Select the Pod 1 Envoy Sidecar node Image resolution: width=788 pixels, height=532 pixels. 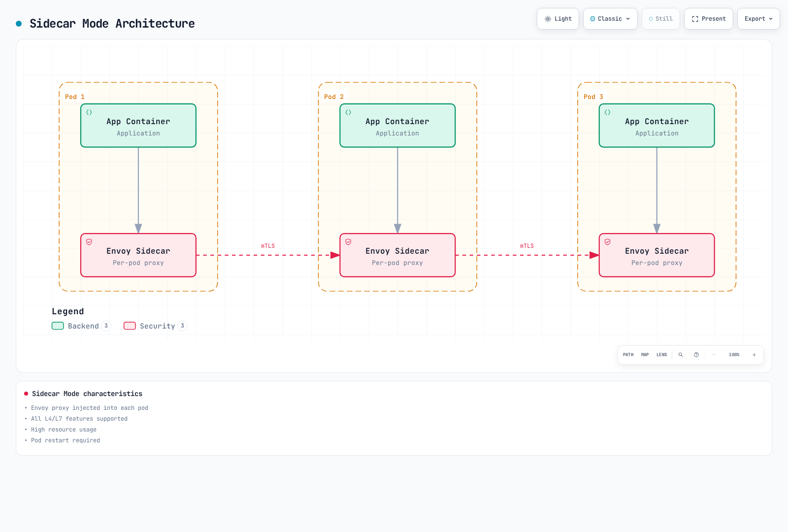pyautogui.click(x=138, y=255)
